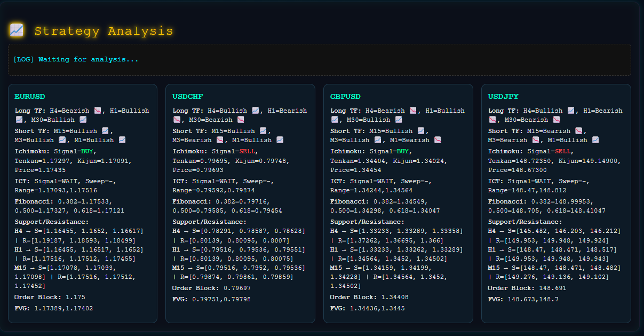This screenshot has height=336, width=644.
Task: Click the chart icon beside Strategy Analysis title
Action: [x=17, y=31]
